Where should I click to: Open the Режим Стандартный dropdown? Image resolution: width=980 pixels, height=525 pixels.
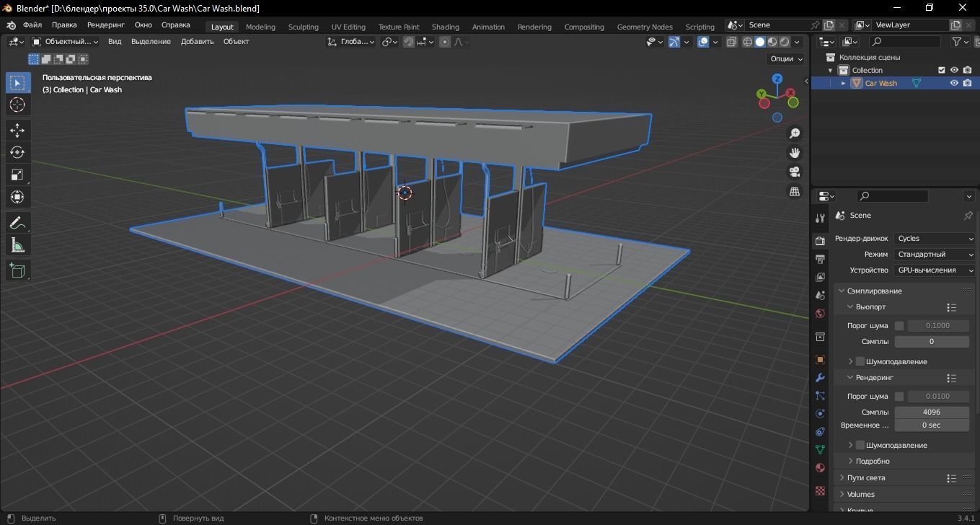(935, 255)
